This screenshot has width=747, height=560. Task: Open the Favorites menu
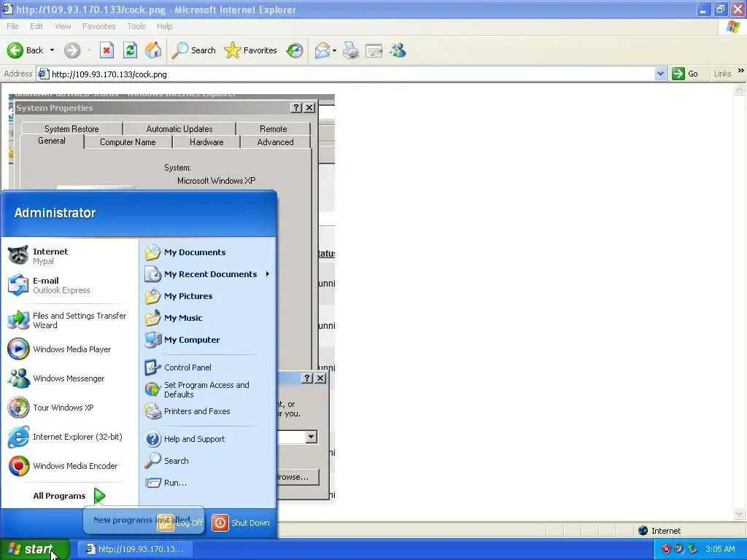[98, 26]
